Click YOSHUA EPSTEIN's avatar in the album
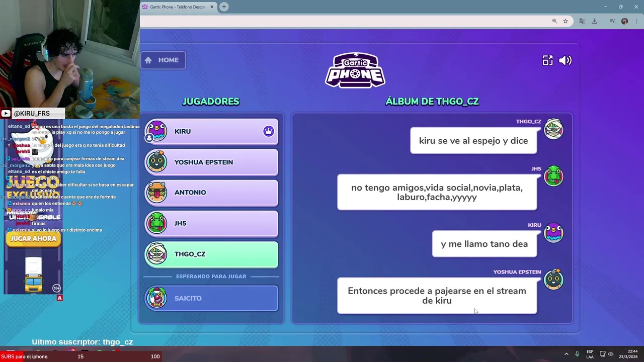 click(553, 280)
